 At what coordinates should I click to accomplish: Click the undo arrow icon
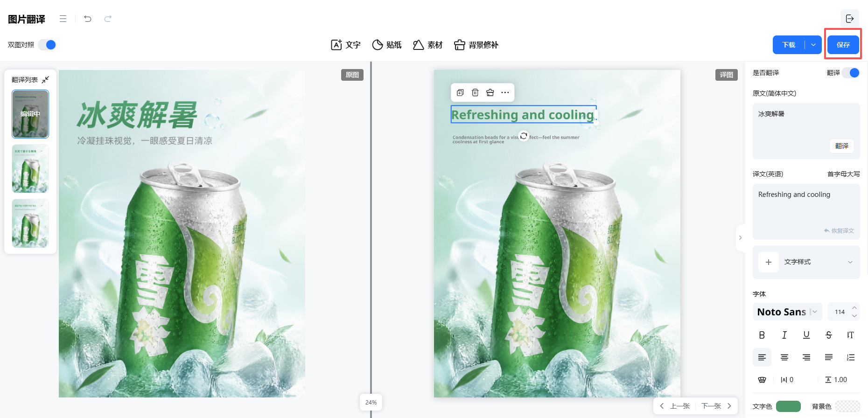click(88, 19)
